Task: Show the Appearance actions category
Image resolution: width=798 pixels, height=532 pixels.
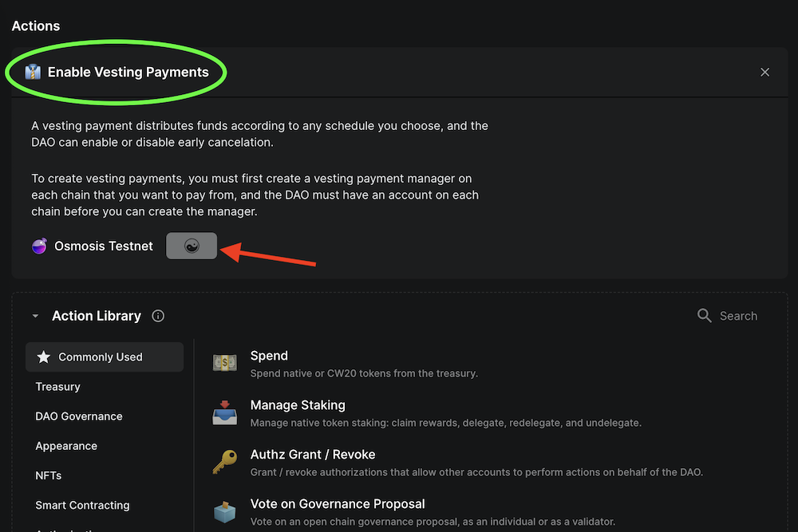Action: point(66,446)
